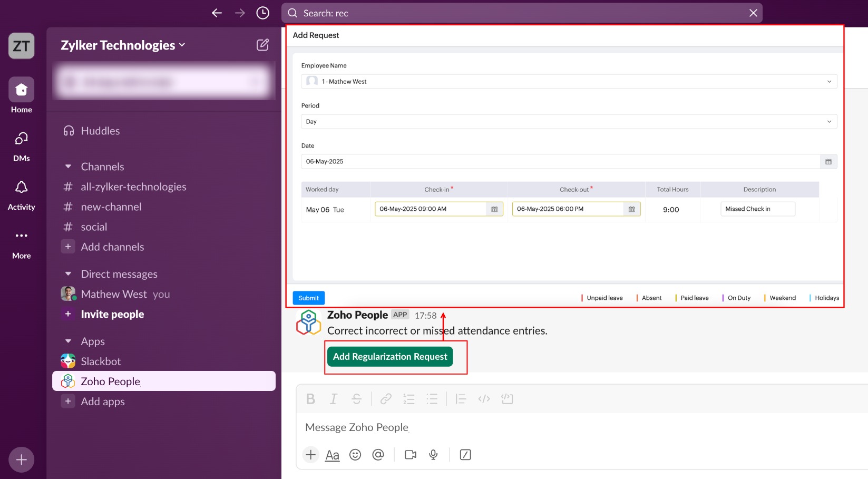Insert a link
The height and width of the screenshot is (479, 868).
(x=386, y=399)
